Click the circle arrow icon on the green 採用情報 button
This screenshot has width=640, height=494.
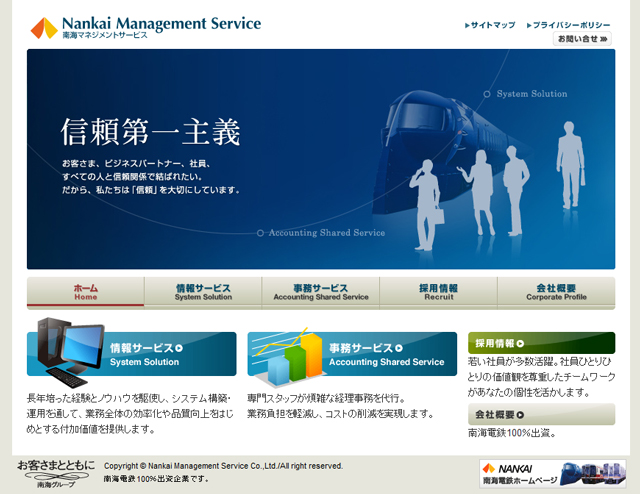pyautogui.click(x=520, y=344)
